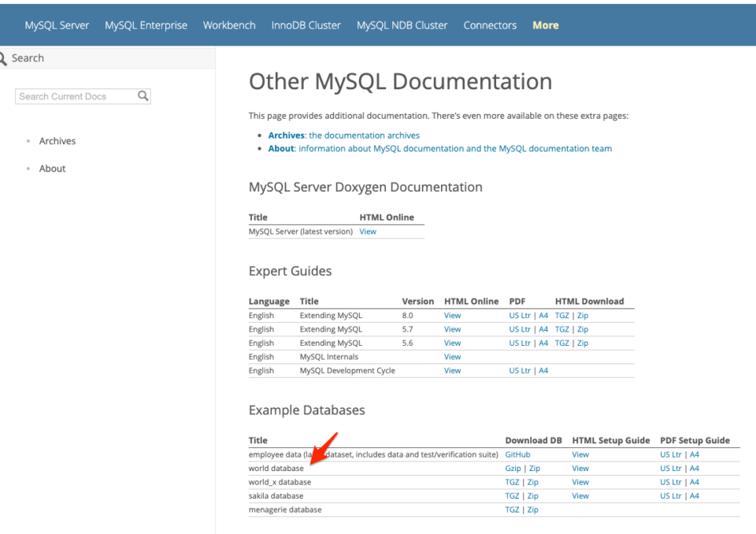Click the "Other MySQL Documentation" page heading

[400, 82]
